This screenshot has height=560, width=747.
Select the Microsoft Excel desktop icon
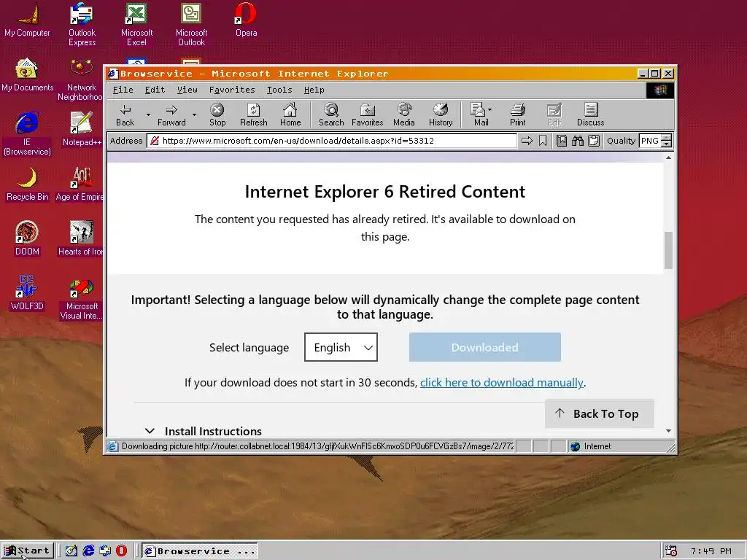136,24
